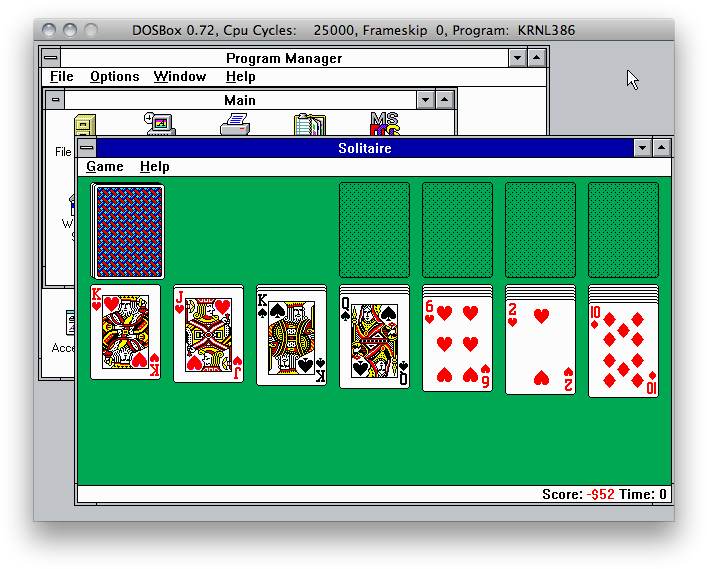Click the second empty foundation slot

coord(458,230)
